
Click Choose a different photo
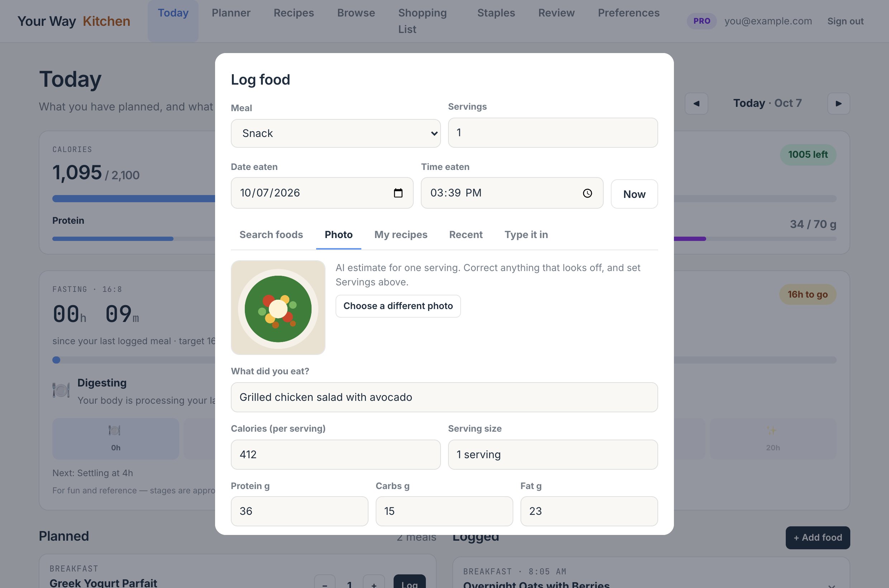click(x=398, y=306)
